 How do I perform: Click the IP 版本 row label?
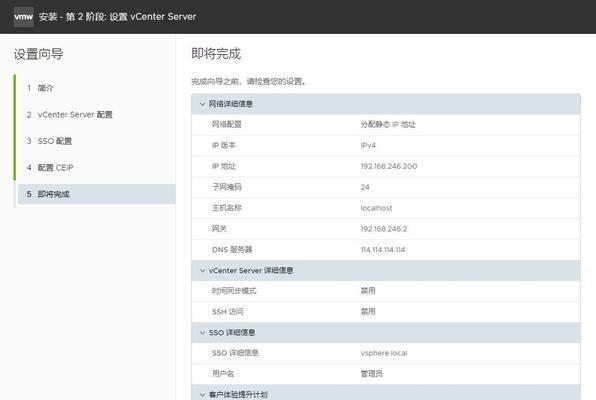(224, 145)
